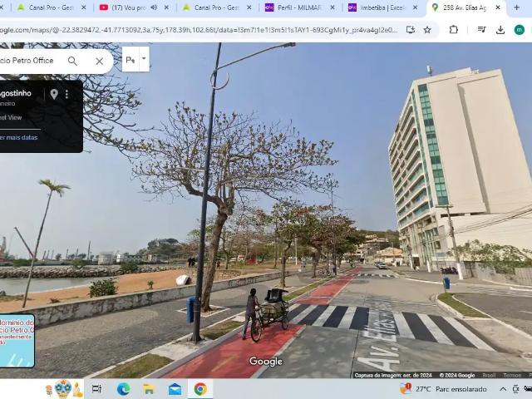Open the browser extensions puzzle icon

point(454,30)
